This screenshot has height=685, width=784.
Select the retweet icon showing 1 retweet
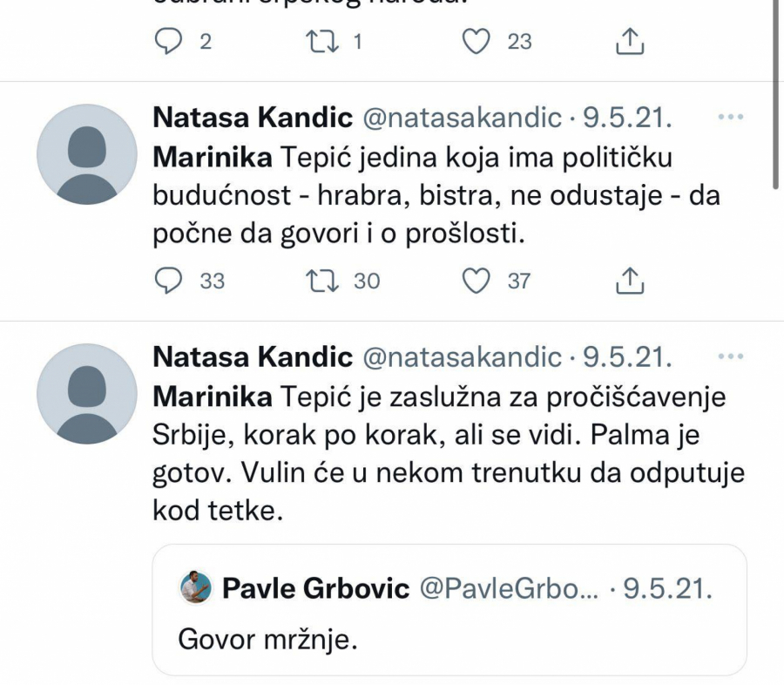tap(322, 38)
